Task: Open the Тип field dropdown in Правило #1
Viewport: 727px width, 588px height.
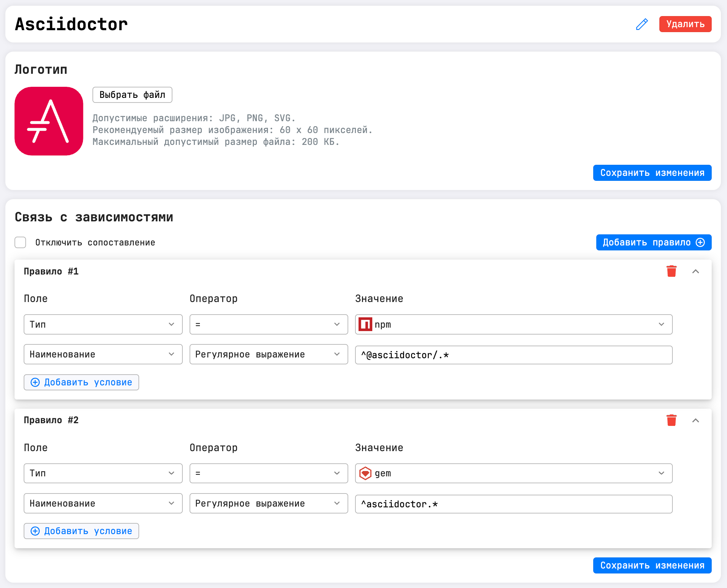Action: 103,324
